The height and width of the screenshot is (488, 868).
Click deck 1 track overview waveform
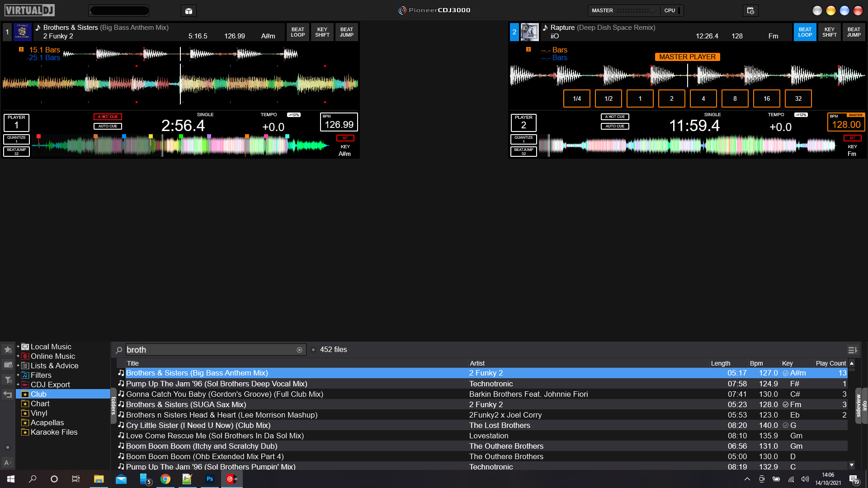(181, 145)
